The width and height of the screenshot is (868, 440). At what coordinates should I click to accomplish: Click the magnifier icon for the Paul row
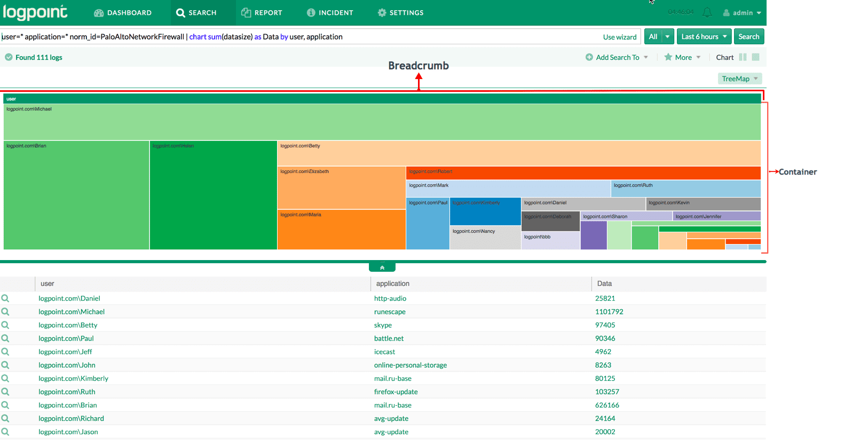5,339
